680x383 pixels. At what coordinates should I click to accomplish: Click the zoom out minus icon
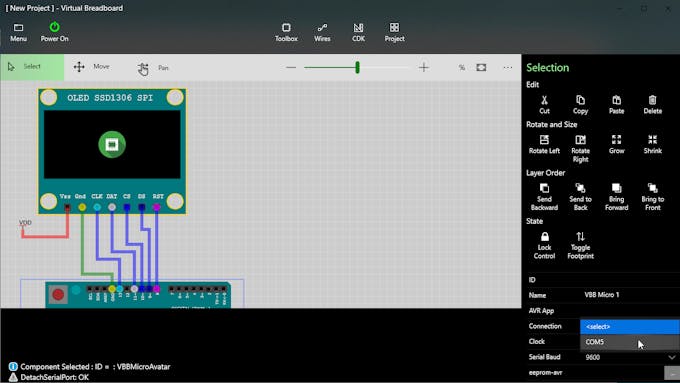[x=291, y=67]
